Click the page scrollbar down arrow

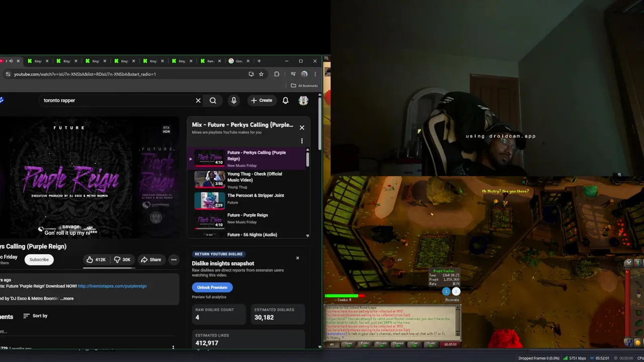[319, 346]
